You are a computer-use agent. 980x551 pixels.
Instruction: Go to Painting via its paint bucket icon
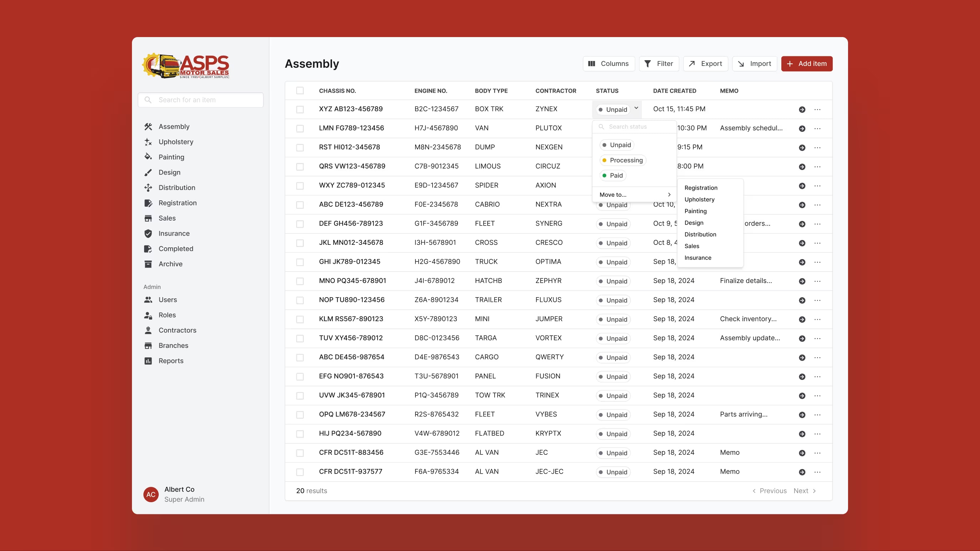tap(148, 157)
